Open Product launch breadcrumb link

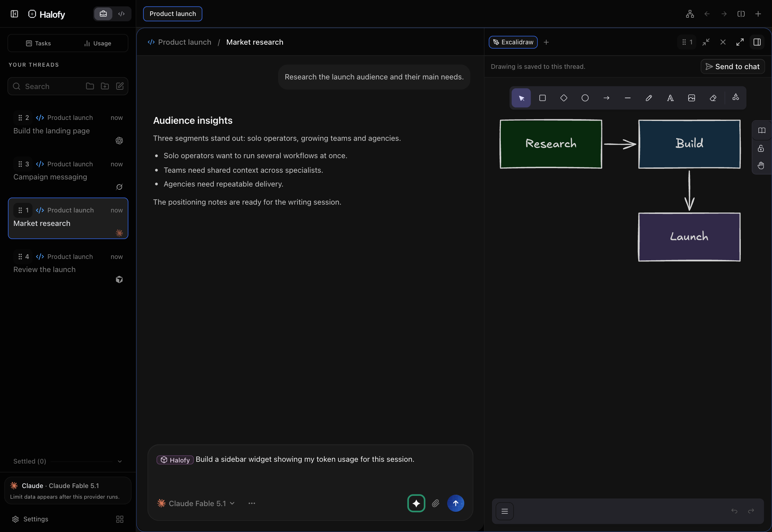180,42
